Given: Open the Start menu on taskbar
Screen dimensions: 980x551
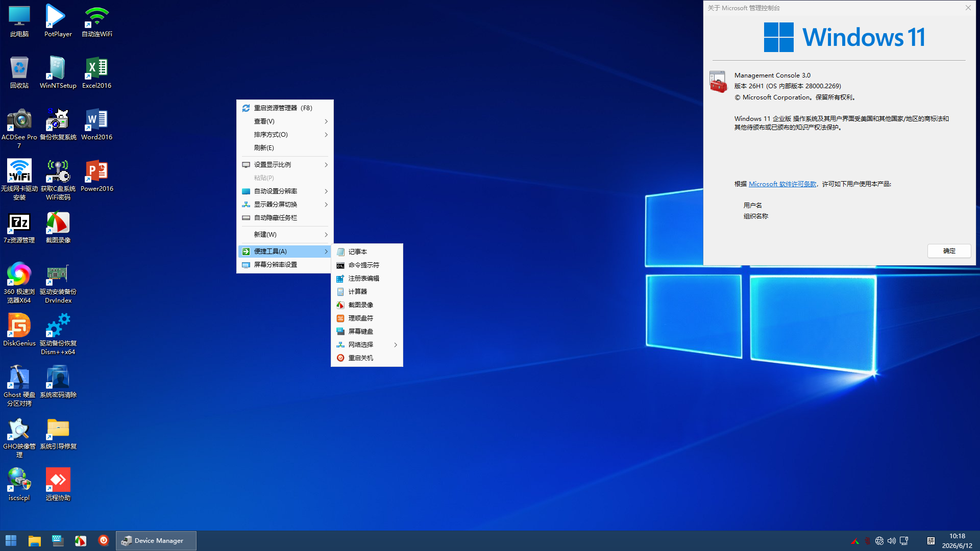Looking at the screenshot, I should pos(11,541).
